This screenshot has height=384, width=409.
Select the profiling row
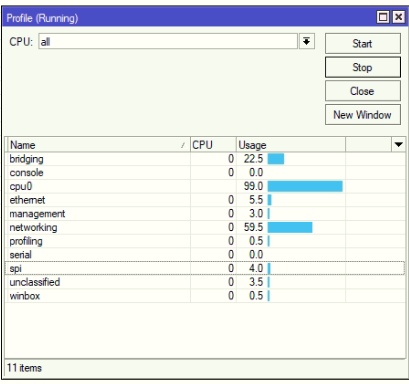205,241
